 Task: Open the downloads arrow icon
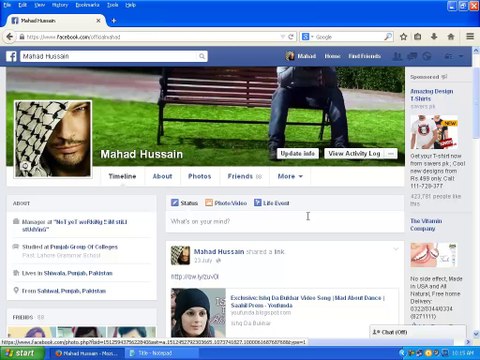434,37
